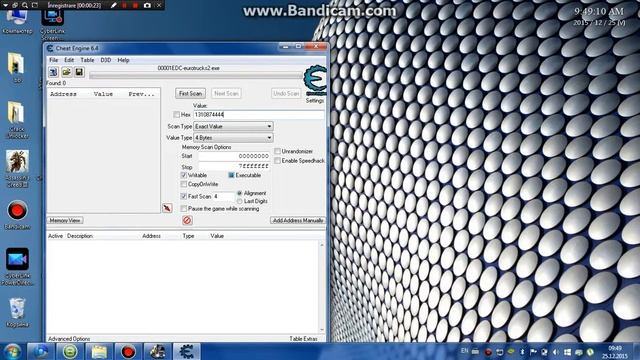640x360 pixels.
Task: Enable the Unrandomizer checkbox
Action: pos(278,151)
